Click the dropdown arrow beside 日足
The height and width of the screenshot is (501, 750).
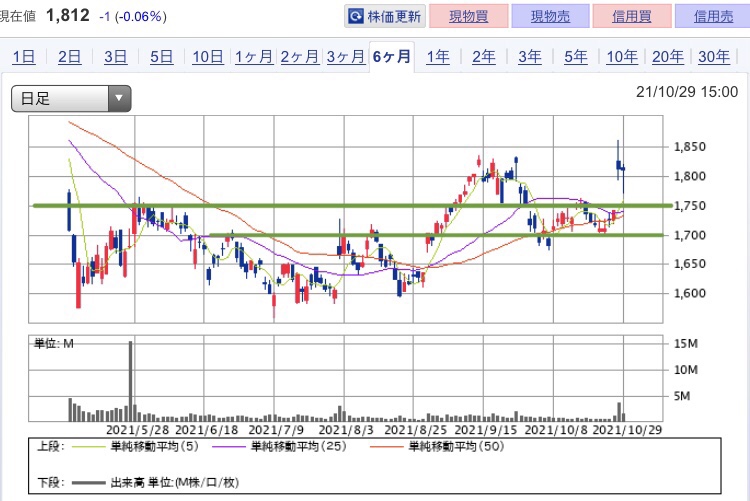pyautogui.click(x=119, y=99)
